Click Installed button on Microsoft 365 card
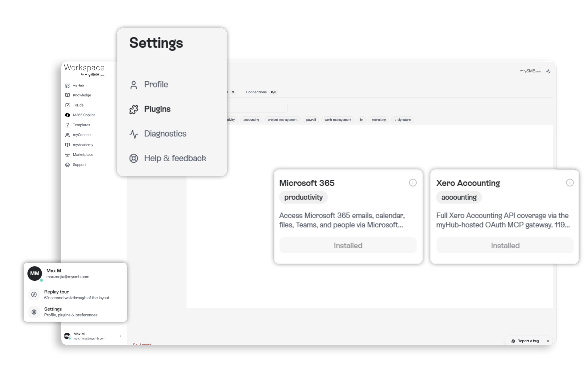588x379 pixels. click(x=348, y=246)
